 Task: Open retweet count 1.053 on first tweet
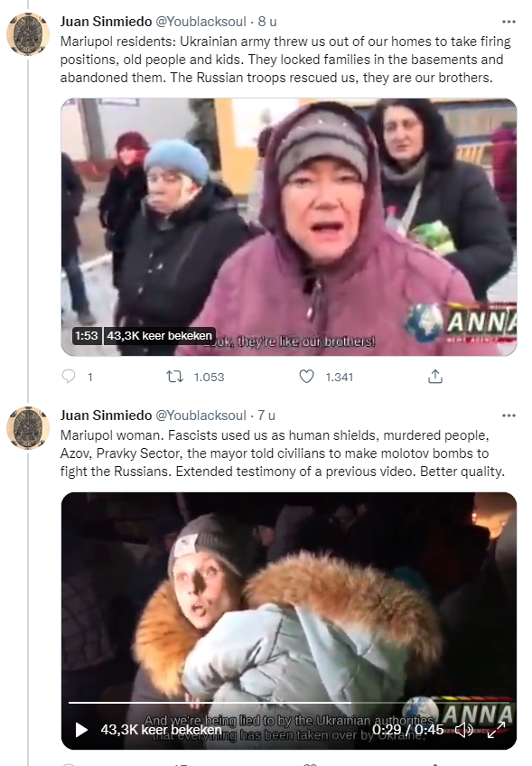209,378
